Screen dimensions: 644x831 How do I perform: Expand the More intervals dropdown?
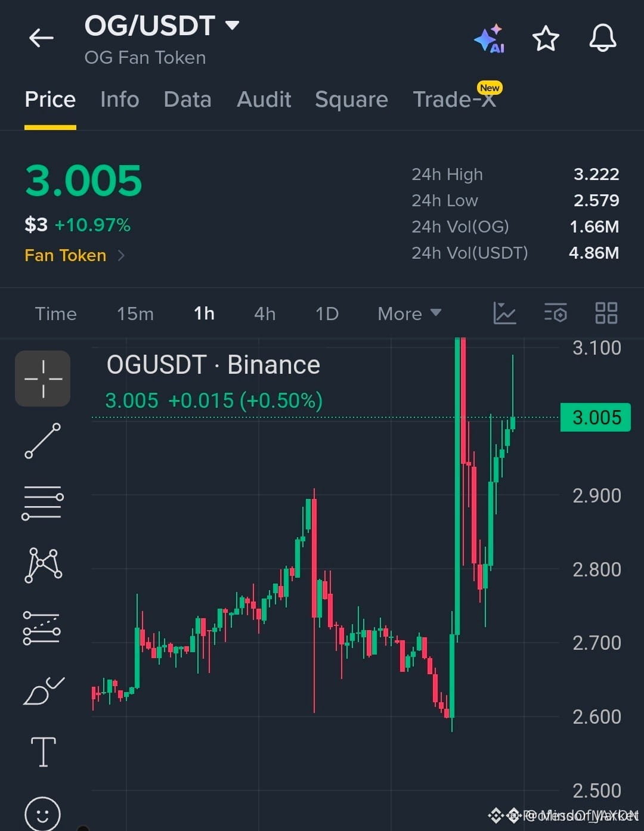point(409,314)
